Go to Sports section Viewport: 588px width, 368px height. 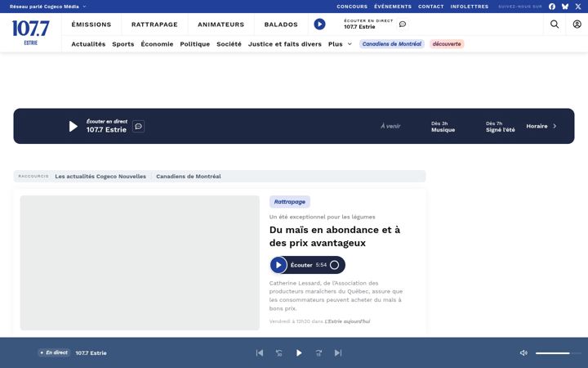pyautogui.click(x=123, y=44)
